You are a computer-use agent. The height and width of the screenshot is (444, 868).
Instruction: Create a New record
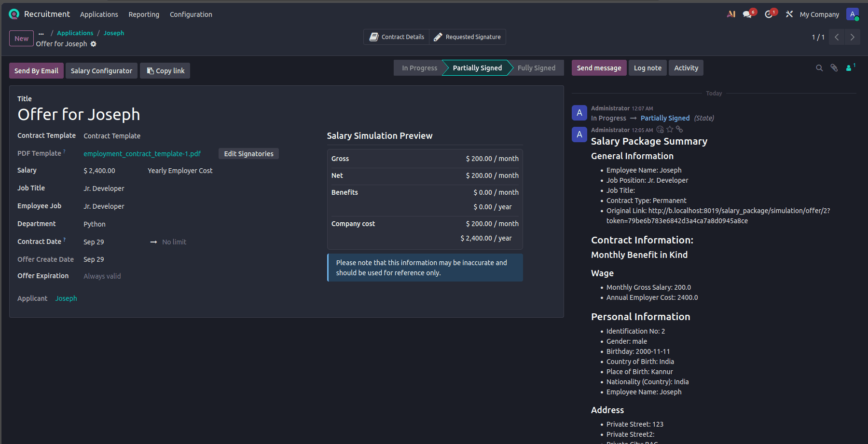pos(21,39)
